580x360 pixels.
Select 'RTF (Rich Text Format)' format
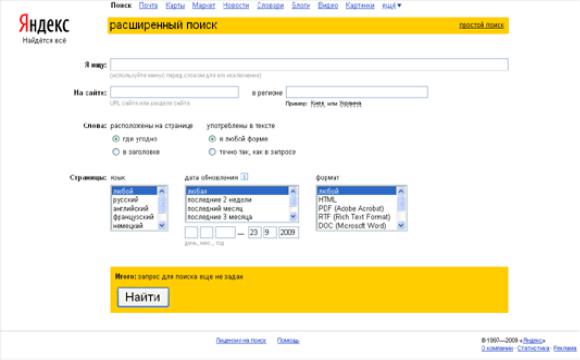point(357,217)
